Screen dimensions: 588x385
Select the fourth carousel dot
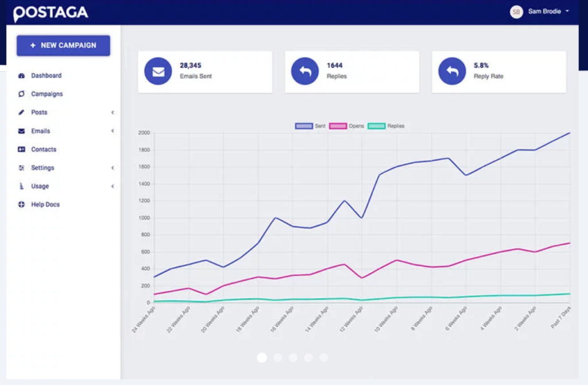(308, 357)
